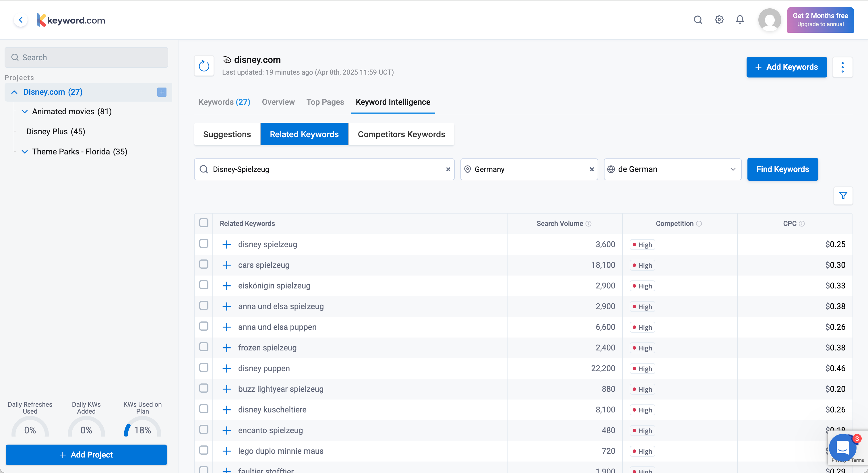This screenshot has width=868, height=473.
Task: Click blue plus square beside Disney.com project
Action: (162, 92)
